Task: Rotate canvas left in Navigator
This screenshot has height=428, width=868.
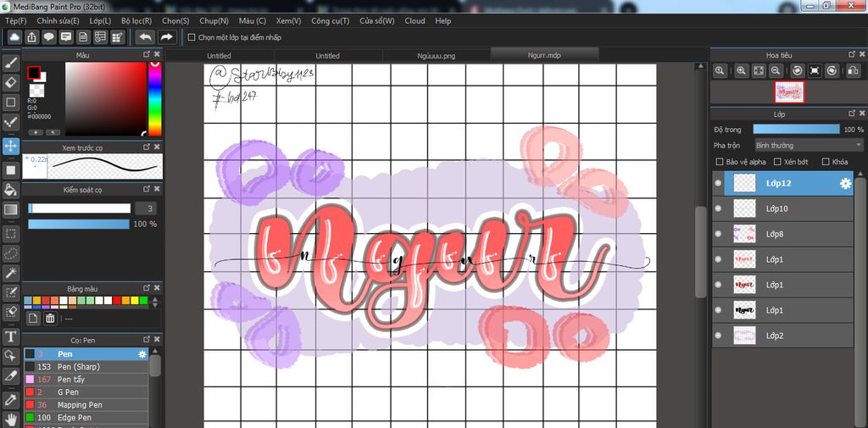Action: (797, 70)
